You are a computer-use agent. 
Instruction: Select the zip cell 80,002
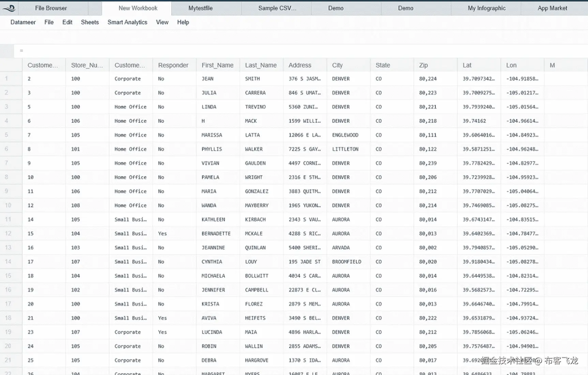click(436, 248)
